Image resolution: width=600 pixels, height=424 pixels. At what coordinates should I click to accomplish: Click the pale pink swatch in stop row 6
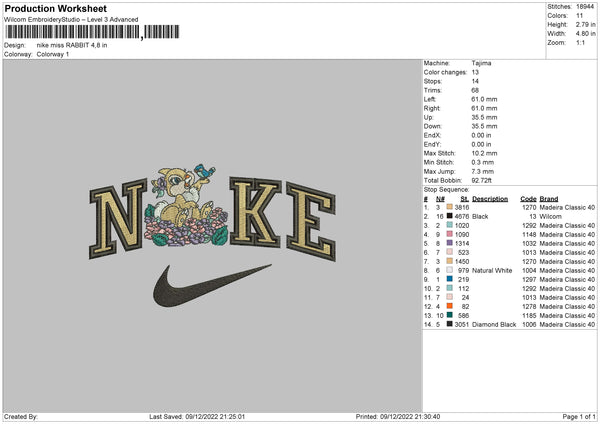point(450,252)
